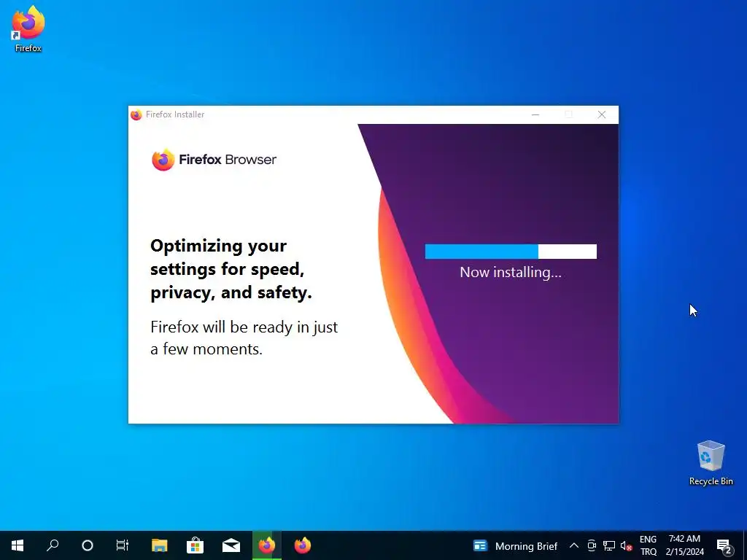The image size is (747, 560).
Task: Select the active Firefox Installer taskbar button
Action: (x=267, y=545)
